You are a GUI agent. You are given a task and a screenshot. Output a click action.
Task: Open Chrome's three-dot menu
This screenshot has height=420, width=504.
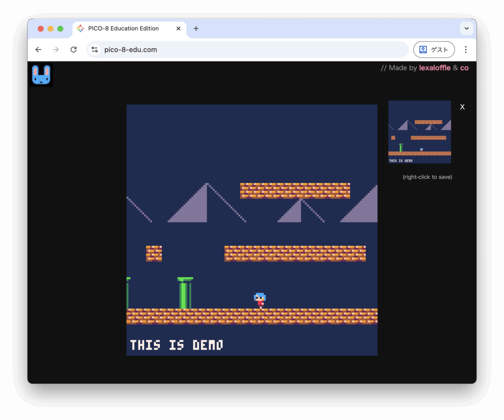pyautogui.click(x=466, y=50)
